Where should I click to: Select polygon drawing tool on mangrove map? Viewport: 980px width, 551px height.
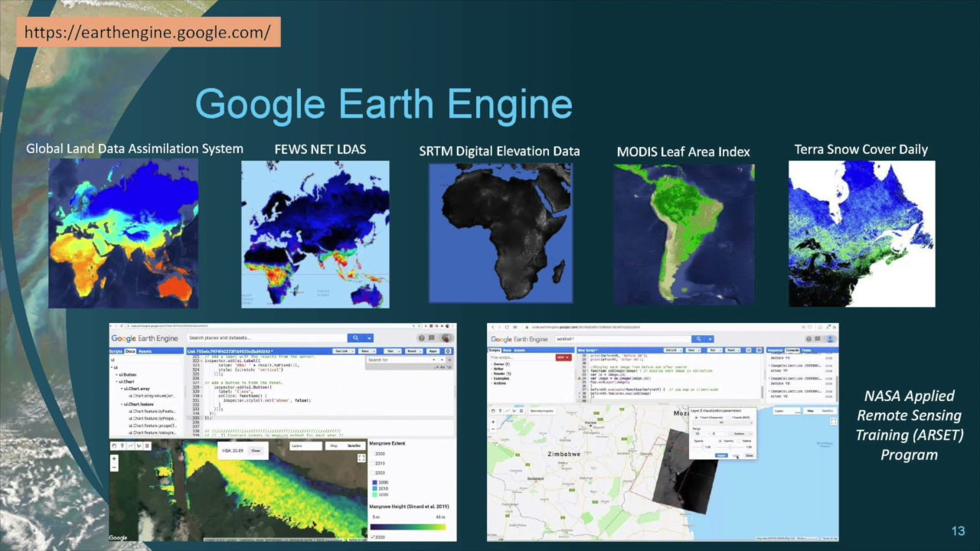139,446
